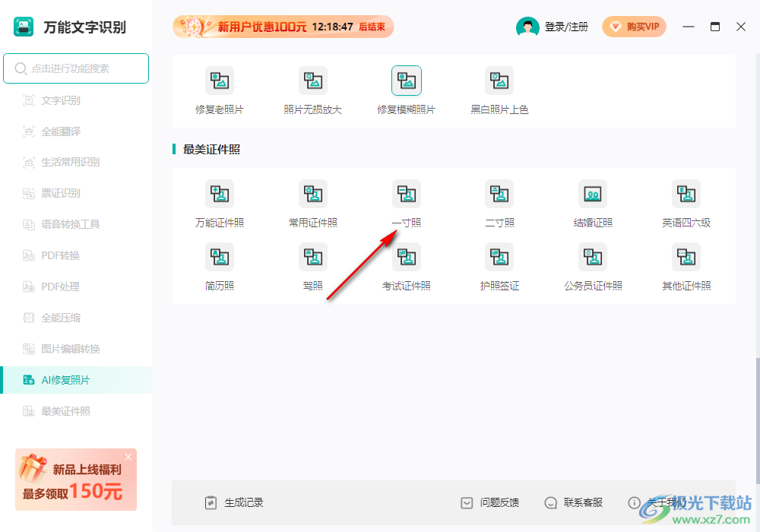This screenshot has height=532, width=760.
Task: Click the 购买VIP button
Action: point(634,27)
